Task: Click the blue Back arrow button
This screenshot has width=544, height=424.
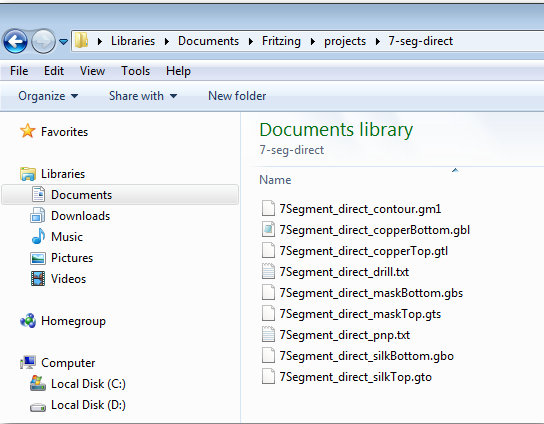Action: tap(15, 42)
